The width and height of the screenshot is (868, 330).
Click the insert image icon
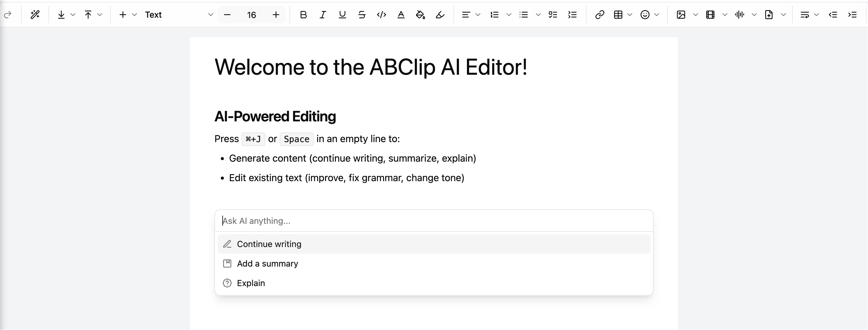coord(681,15)
